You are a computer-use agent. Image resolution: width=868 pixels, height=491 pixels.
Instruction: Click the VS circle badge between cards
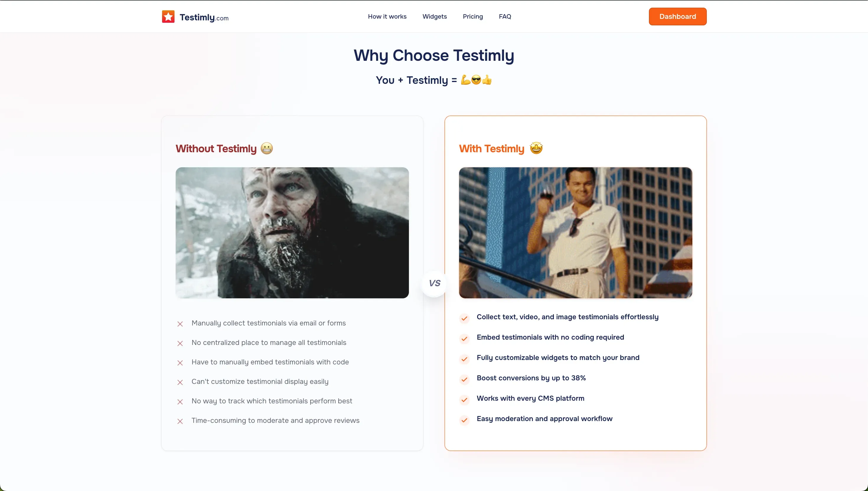435,283
